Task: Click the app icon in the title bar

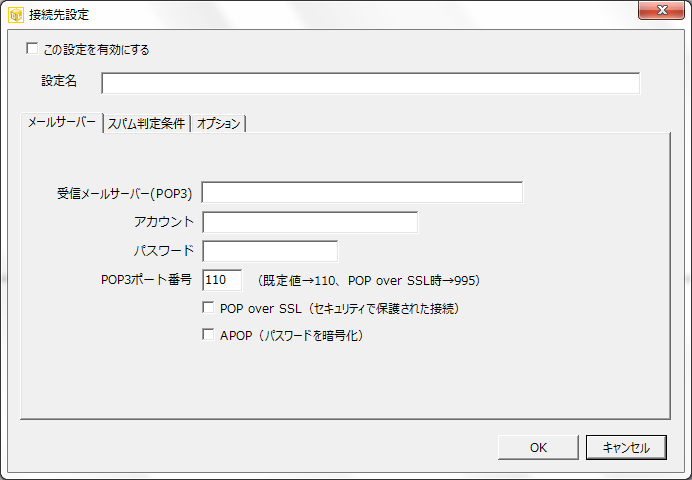Action: tap(15, 15)
